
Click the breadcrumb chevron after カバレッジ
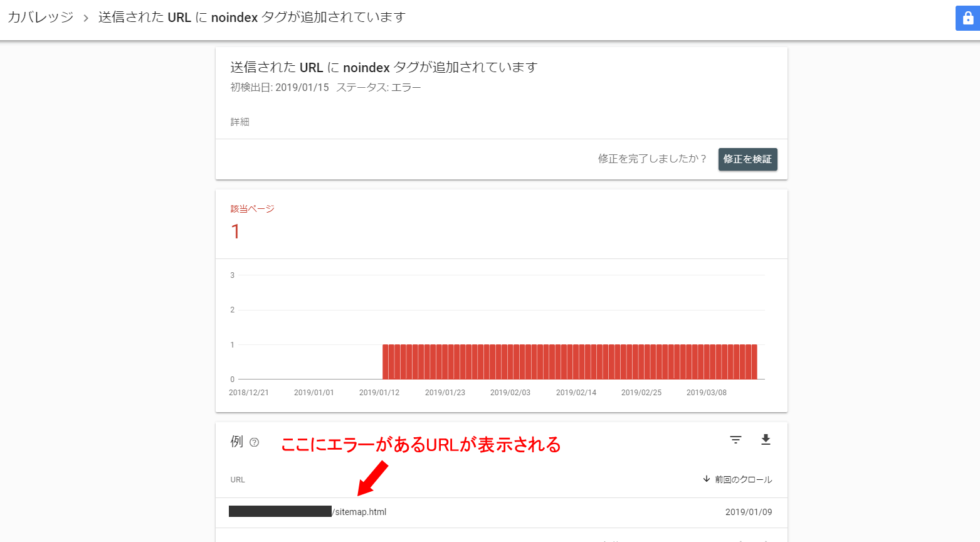point(86,18)
